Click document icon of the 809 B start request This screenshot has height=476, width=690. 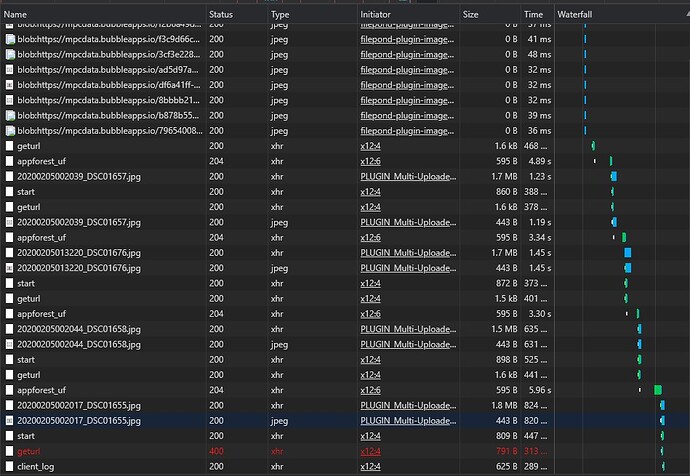(9, 436)
